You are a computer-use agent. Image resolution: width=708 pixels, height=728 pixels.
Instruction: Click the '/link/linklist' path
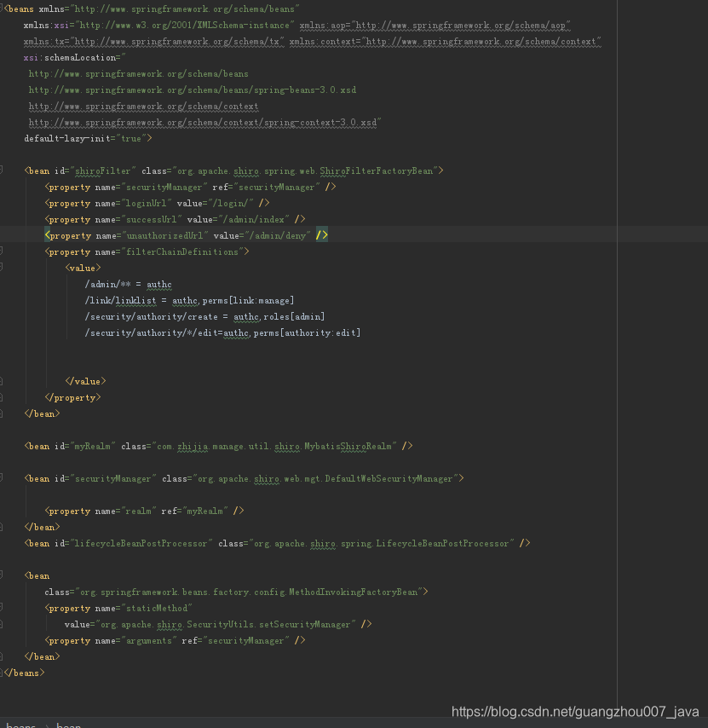tap(121, 300)
